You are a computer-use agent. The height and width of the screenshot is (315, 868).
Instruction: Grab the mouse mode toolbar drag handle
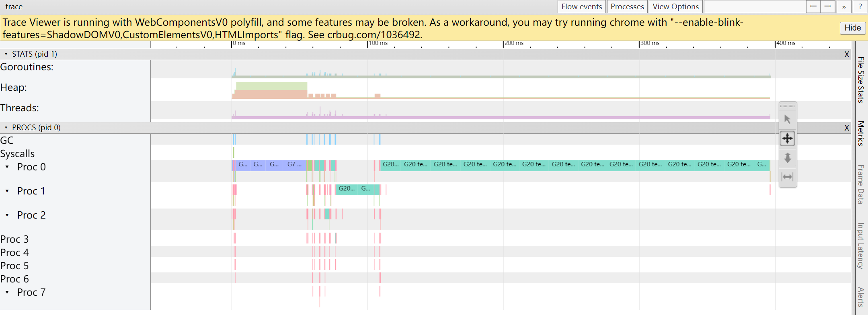coord(787,106)
